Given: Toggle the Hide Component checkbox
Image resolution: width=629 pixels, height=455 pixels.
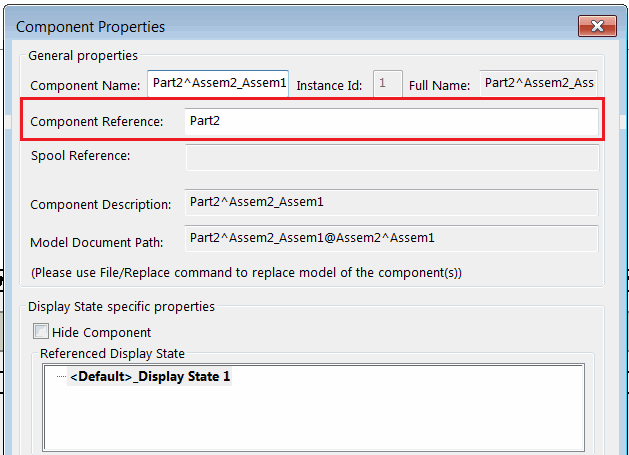Looking at the screenshot, I should 41,332.
